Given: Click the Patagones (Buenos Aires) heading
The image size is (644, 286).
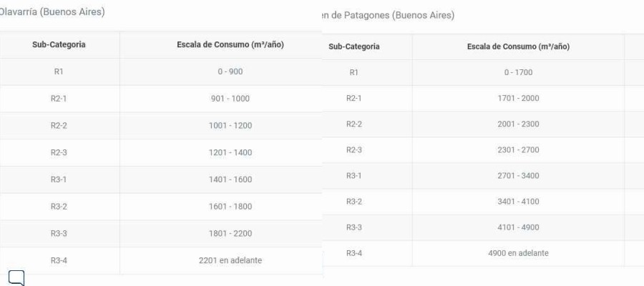Looking at the screenshot, I should (388, 16).
